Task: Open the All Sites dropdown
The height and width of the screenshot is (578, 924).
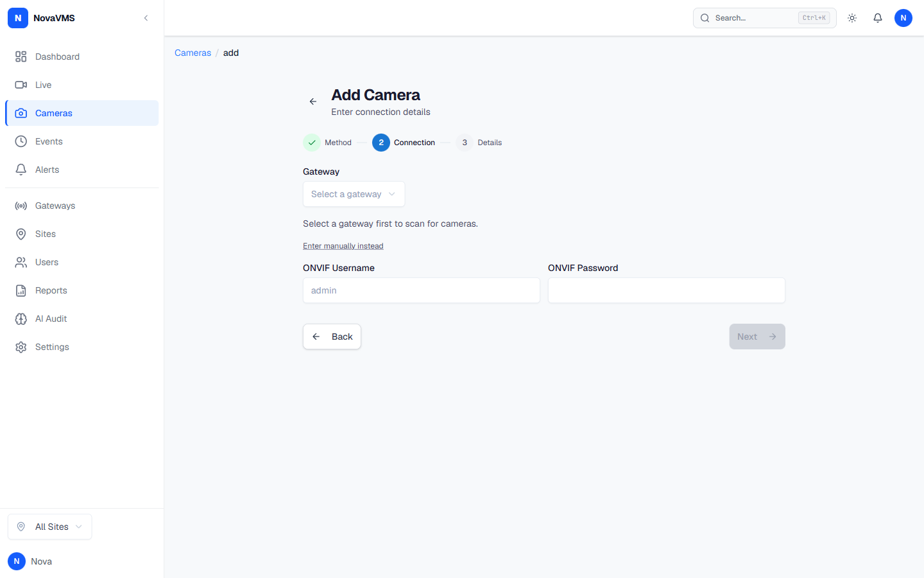Action: pyautogui.click(x=50, y=527)
